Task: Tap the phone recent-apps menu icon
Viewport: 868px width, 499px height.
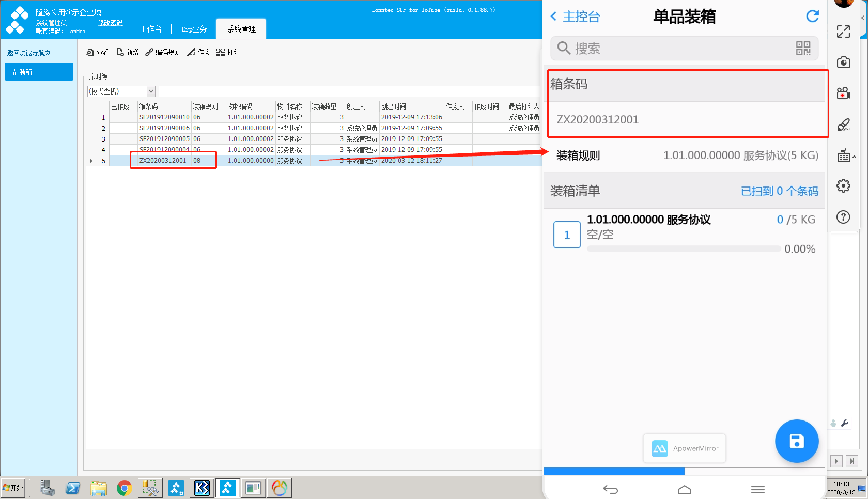Action: click(x=758, y=489)
